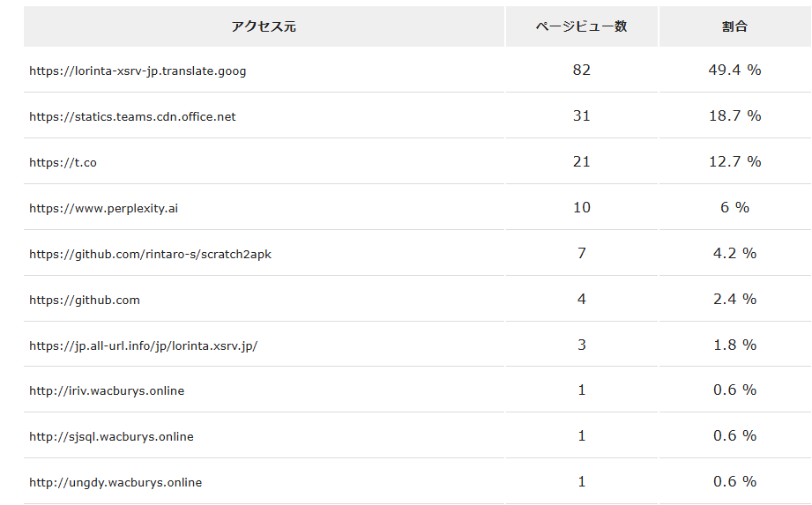
Task: Click the plain https://github.com referrer entry
Action: coord(85,300)
